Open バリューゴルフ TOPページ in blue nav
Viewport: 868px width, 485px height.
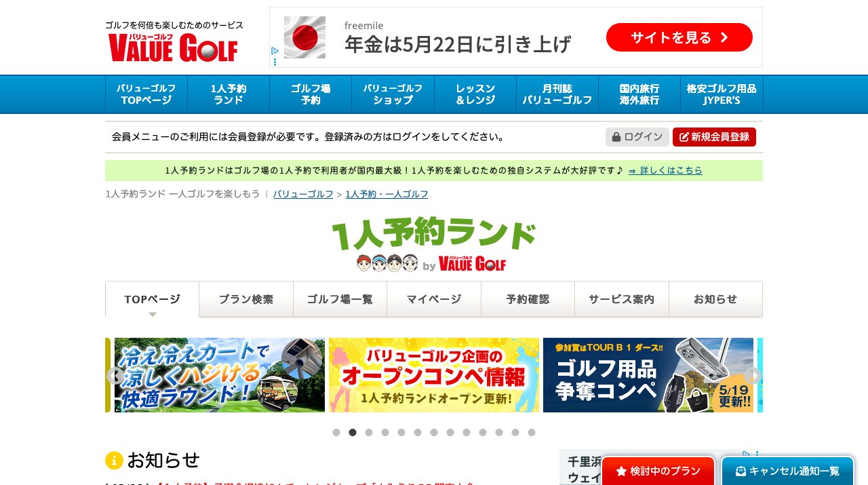tap(146, 94)
